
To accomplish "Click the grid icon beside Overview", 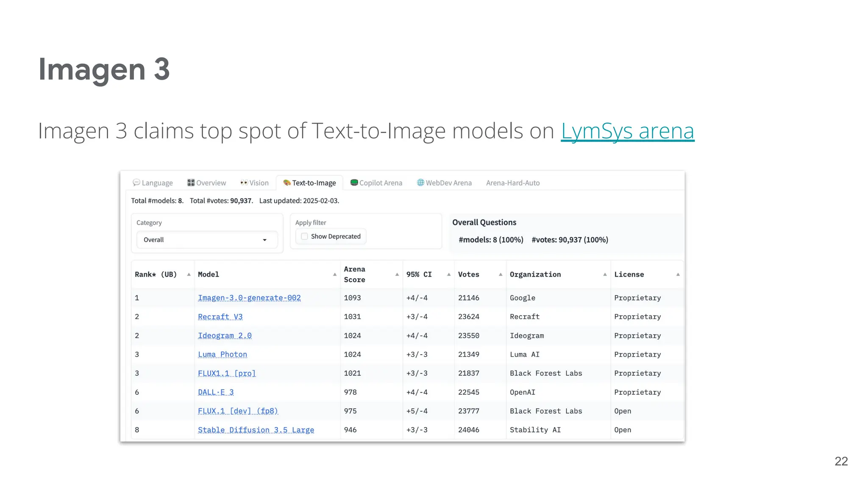I will tap(191, 183).
